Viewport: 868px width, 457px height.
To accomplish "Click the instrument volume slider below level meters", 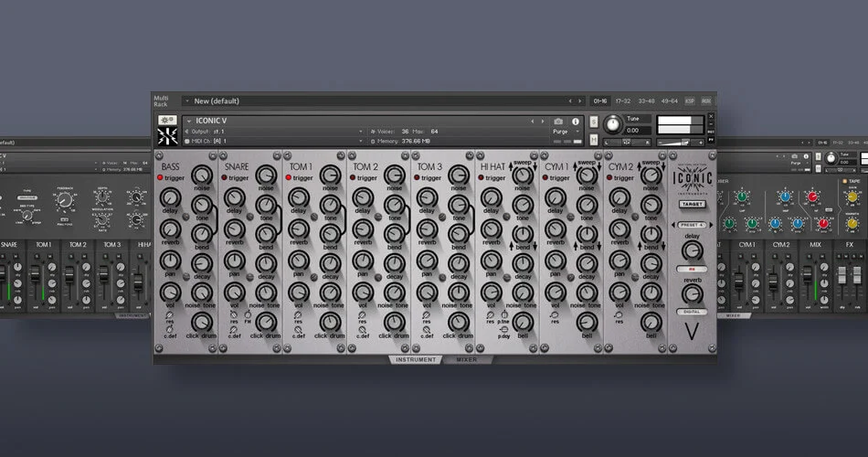I will click(x=681, y=143).
